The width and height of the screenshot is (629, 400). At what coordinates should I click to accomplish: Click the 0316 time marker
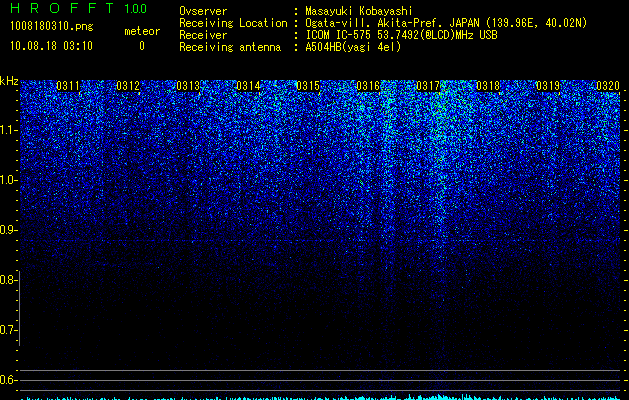coord(368,86)
